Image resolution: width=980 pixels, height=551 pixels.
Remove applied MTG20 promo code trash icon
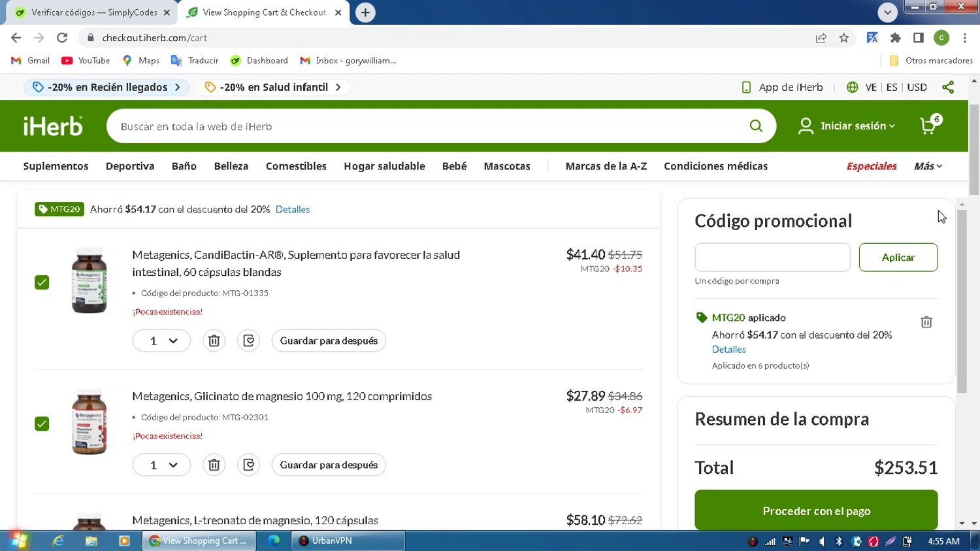[926, 322]
